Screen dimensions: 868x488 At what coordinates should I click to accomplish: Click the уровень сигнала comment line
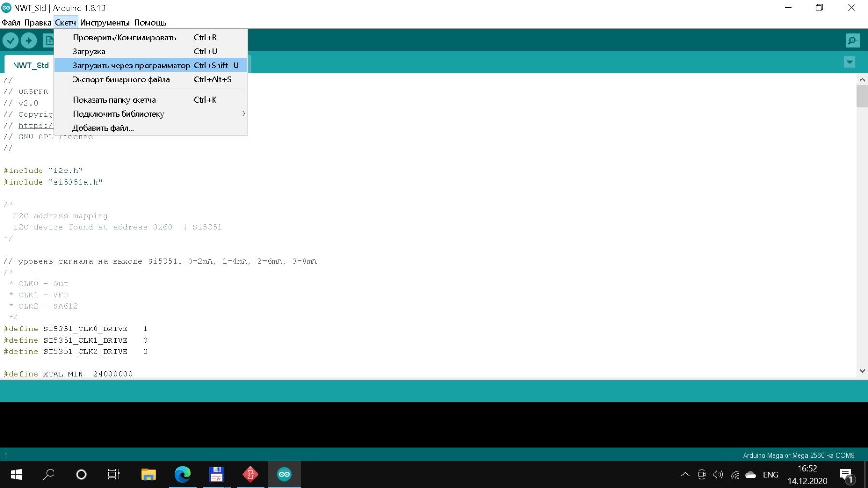pos(160,261)
